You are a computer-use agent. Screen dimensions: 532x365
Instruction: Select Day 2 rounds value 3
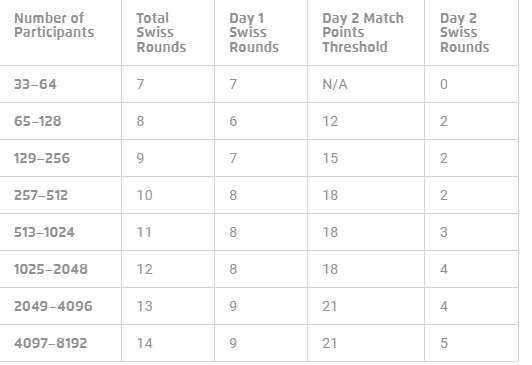(444, 232)
